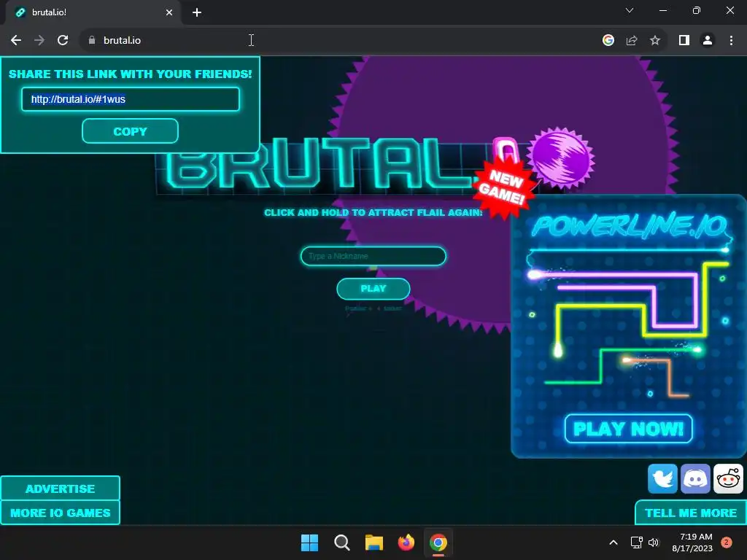Click the Chrome taskbar icon
The width and height of the screenshot is (747, 560).
point(438,542)
